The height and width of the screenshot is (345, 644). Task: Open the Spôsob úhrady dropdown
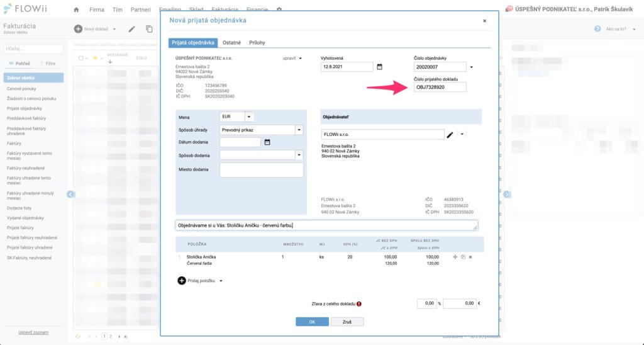coord(299,130)
